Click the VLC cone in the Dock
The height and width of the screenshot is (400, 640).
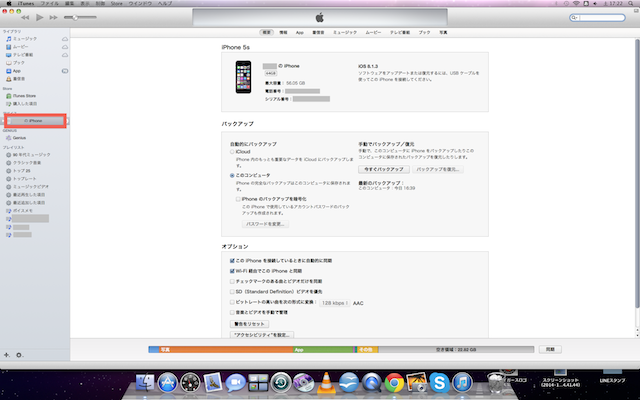pyautogui.click(x=326, y=383)
